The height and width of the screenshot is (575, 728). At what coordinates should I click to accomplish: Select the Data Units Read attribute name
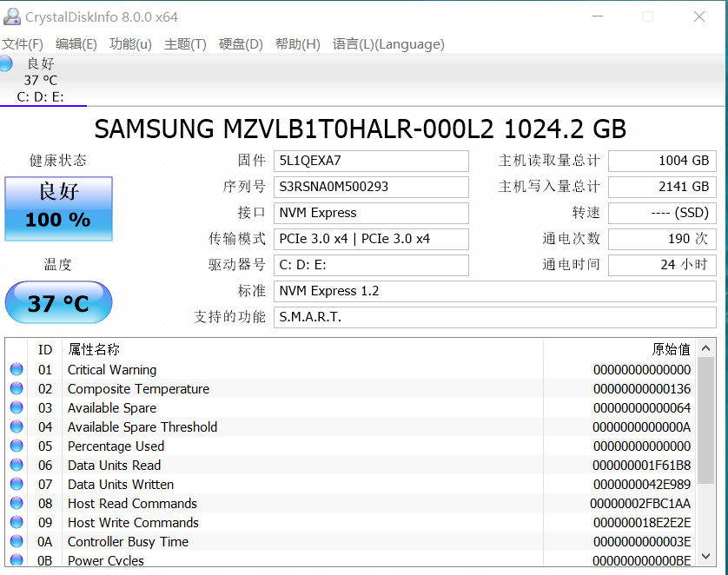pos(114,465)
